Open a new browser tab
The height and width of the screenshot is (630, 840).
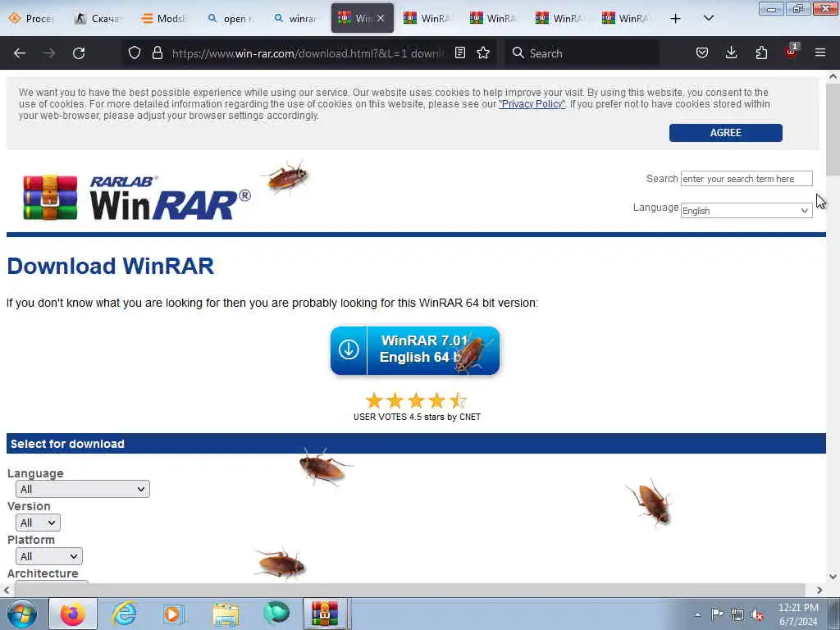676,19
